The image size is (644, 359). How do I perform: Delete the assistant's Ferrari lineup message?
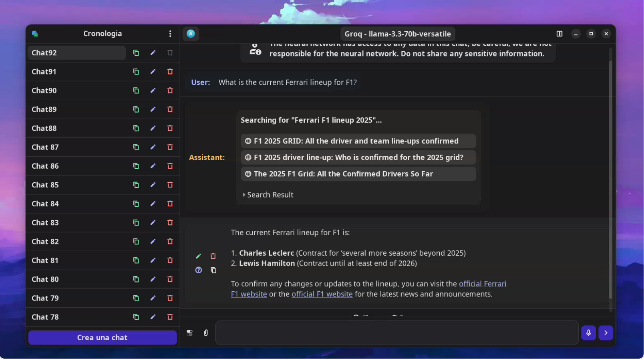(213, 256)
